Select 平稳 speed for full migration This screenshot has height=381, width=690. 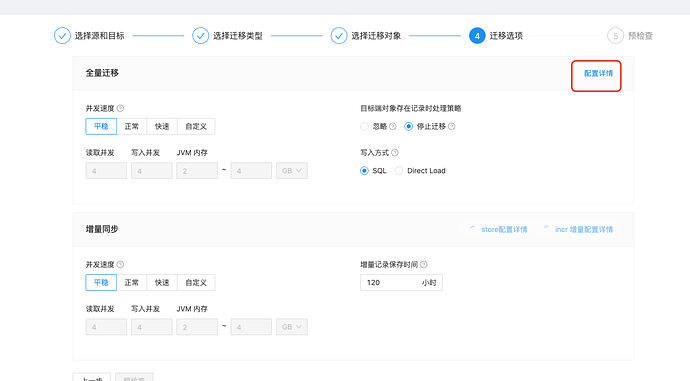[x=101, y=126]
